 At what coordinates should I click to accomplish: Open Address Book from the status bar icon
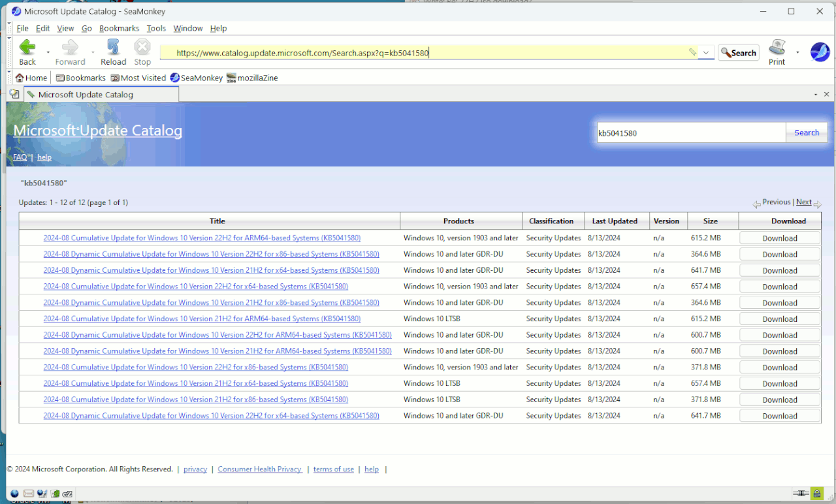(x=56, y=494)
